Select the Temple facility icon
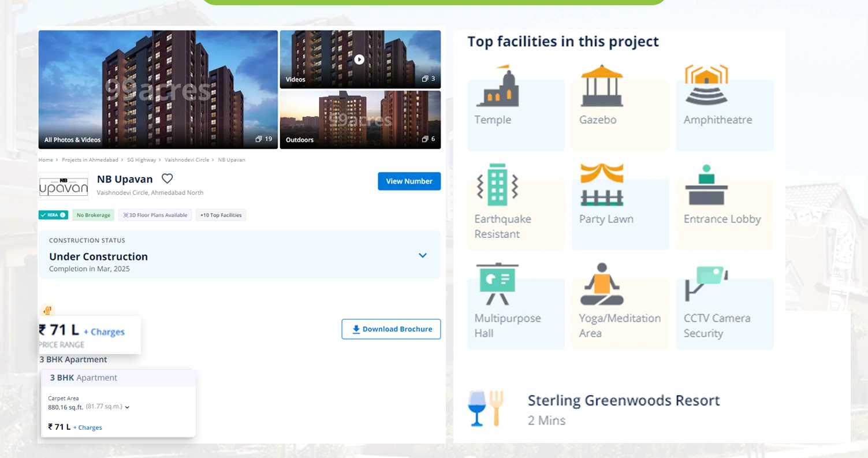Viewport: 868px width, 458px height. (498, 87)
